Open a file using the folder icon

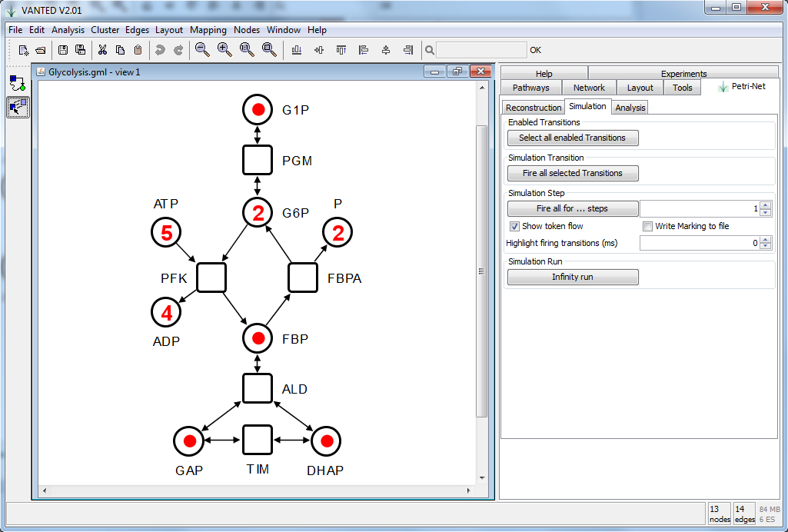[x=41, y=50]
